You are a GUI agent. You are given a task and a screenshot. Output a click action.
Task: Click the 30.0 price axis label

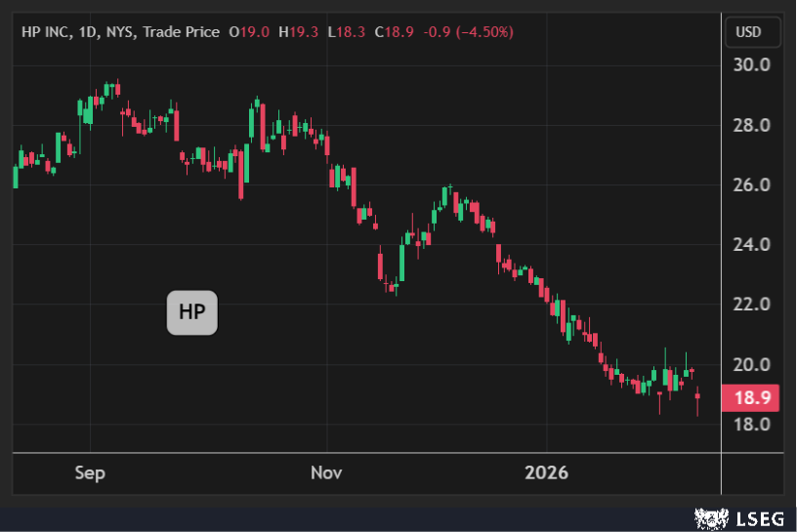tap(751, 65)
